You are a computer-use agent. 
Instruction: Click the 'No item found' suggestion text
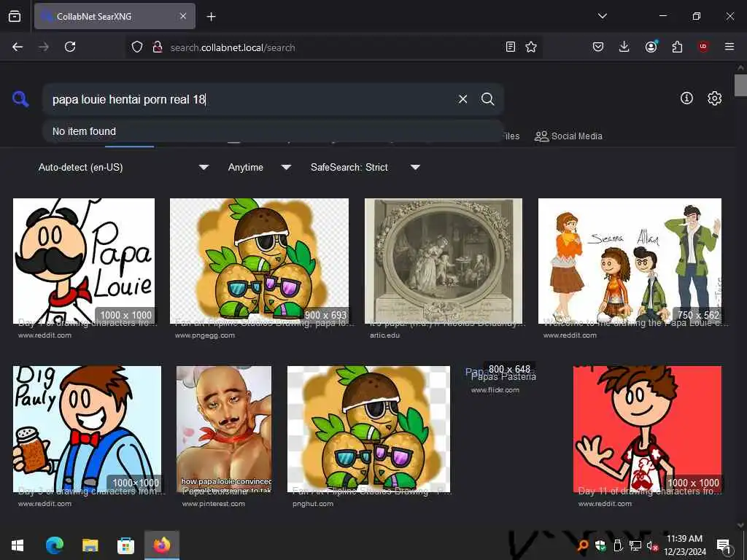(x=84, y=131)
